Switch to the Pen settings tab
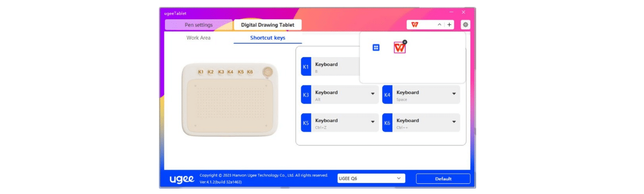This screenshot has width=644, height=194. coord(199,25)
